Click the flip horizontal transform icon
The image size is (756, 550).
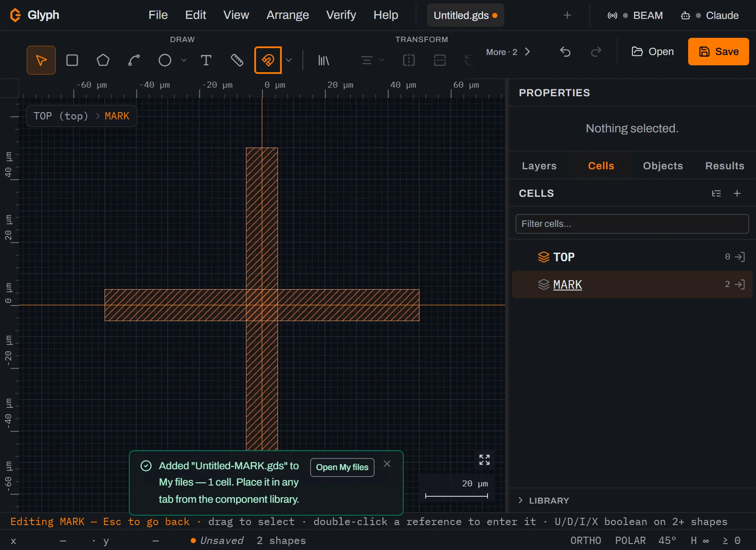409,60
